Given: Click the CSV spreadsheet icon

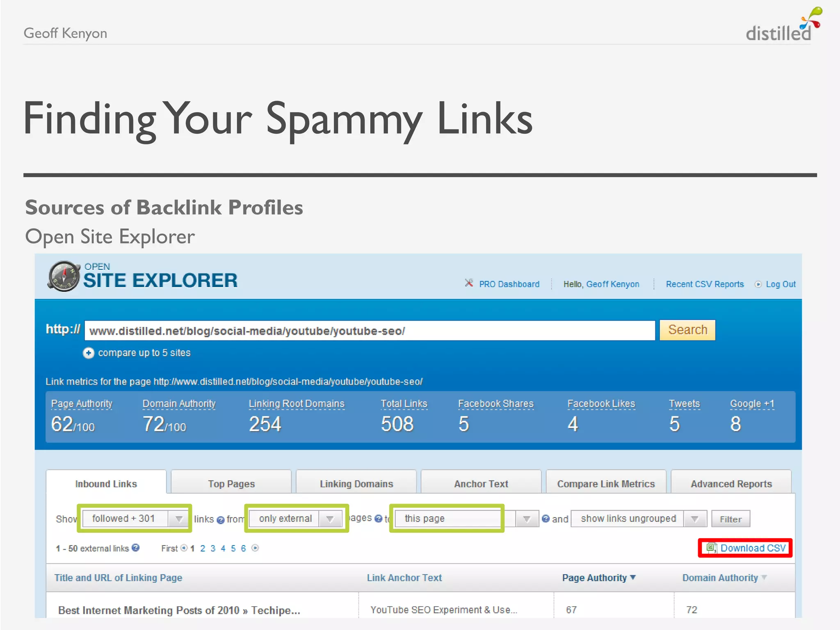Looking at the screenshot, I should [712, 548].
